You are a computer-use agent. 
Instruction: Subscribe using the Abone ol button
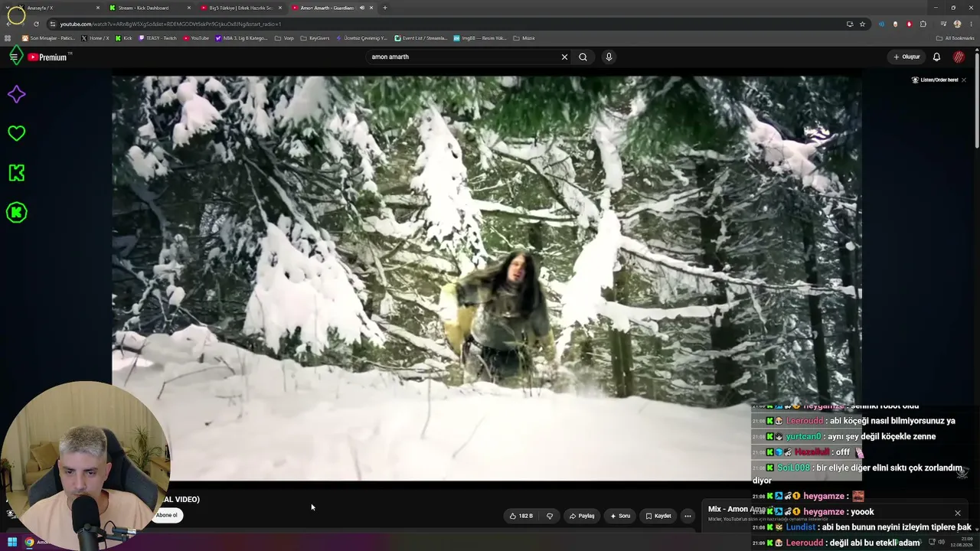click(167, 515)
